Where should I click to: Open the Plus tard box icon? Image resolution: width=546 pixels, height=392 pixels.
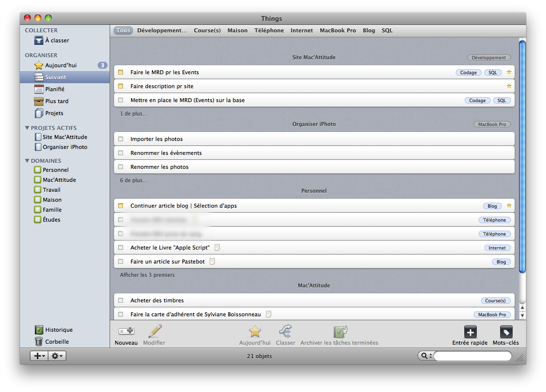click(x=39, y=101)
